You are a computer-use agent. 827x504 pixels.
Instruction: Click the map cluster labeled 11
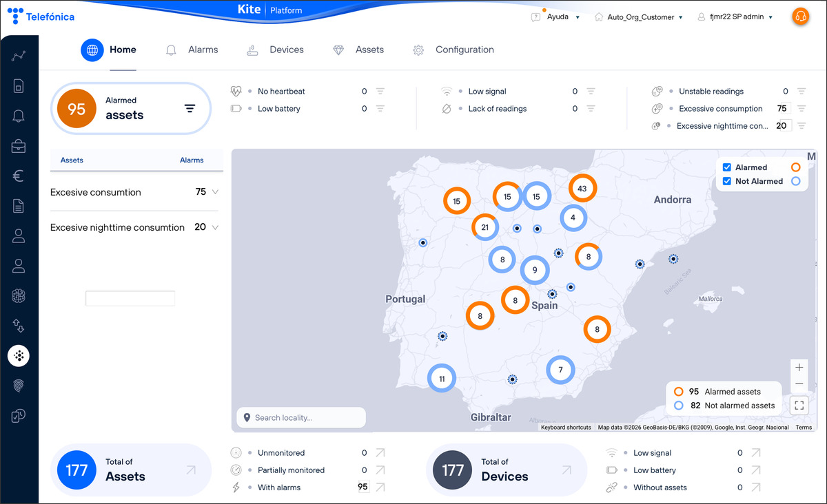pyautogui.click(x=442, y=379)
